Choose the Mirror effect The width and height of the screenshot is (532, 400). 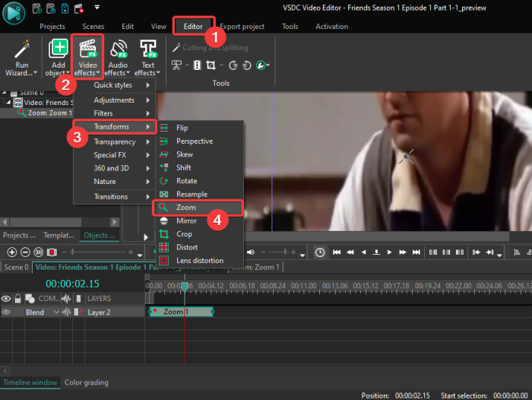200,221
